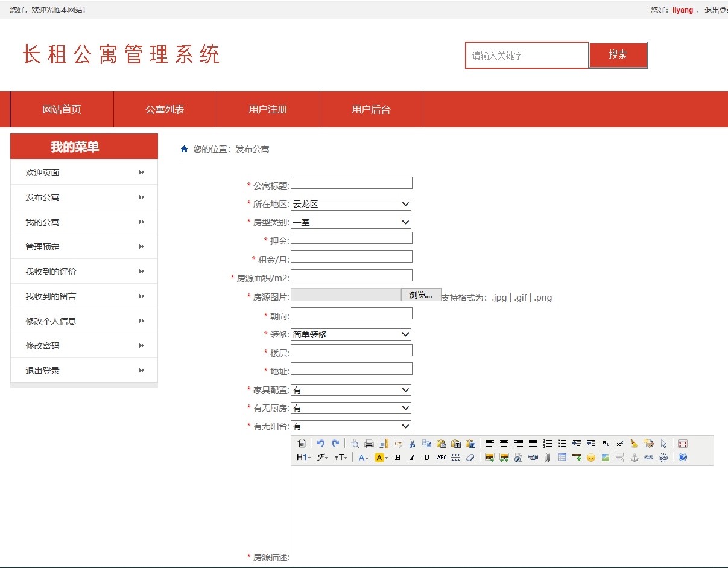Click the 公寓标题 input field
The width and height of the screenshot is (728, 568).
tap(352, 183)
